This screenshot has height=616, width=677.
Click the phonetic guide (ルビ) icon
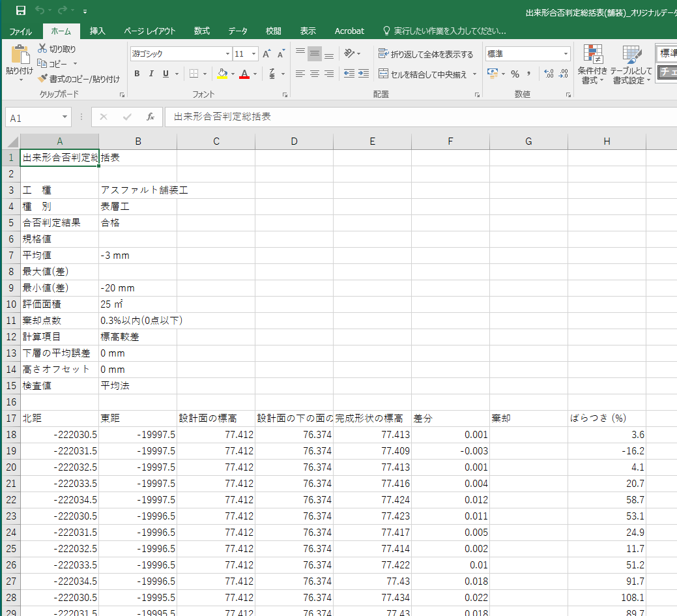[x=272, y=74]
